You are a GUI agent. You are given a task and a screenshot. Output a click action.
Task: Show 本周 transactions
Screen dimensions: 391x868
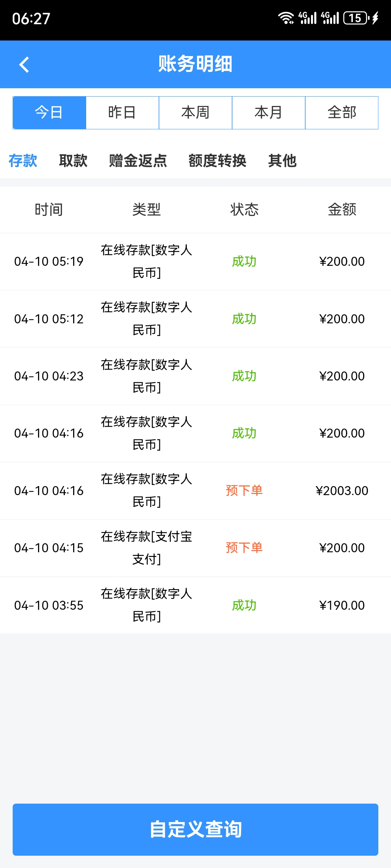[x=195, y=112]
